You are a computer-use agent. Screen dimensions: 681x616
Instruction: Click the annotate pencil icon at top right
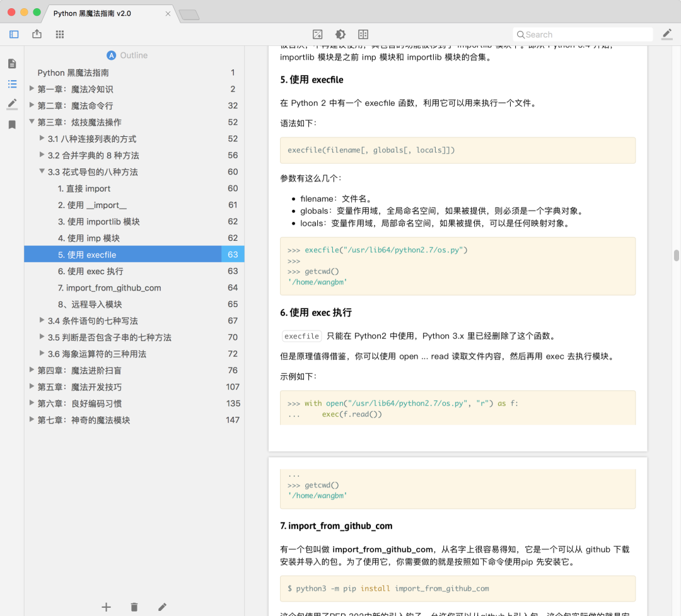tap(667, 34)
